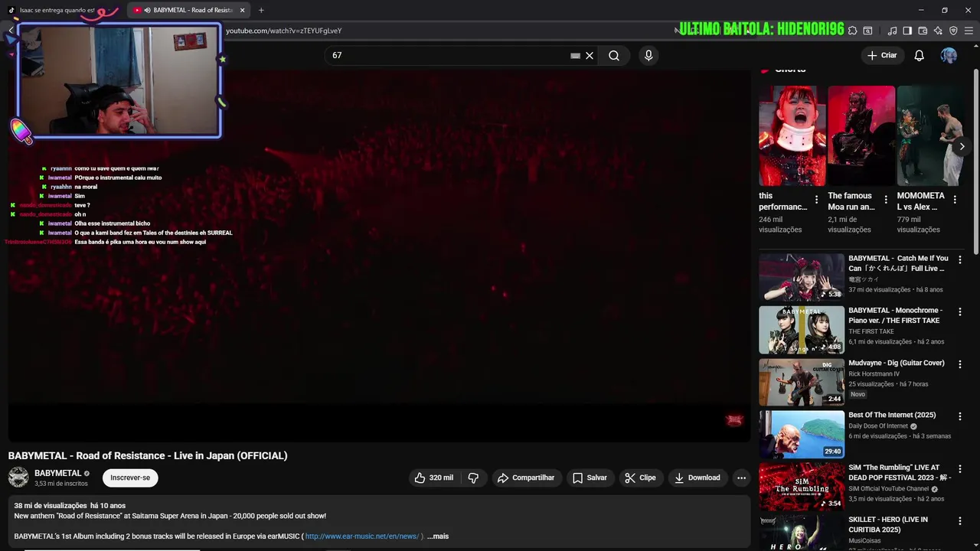Viewport: 980px width, 551px height.
Task: Play Best Of The Internet (2025) thumbnail
Action: point(802,434)
